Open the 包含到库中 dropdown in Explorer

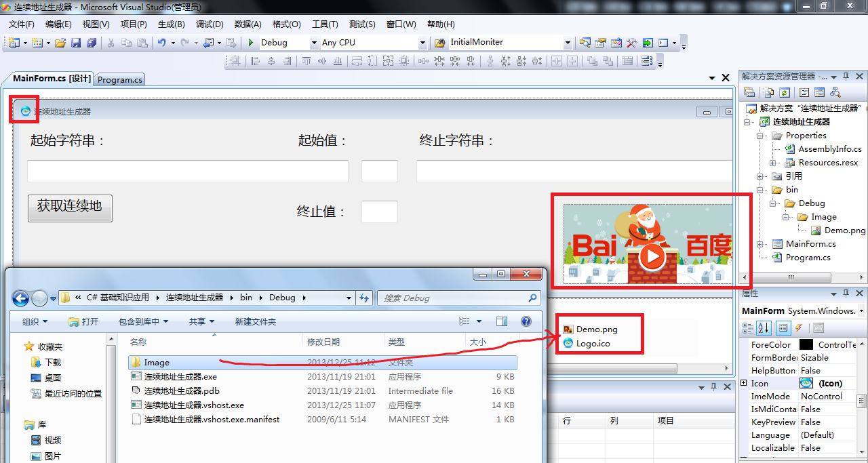point(143,322)
